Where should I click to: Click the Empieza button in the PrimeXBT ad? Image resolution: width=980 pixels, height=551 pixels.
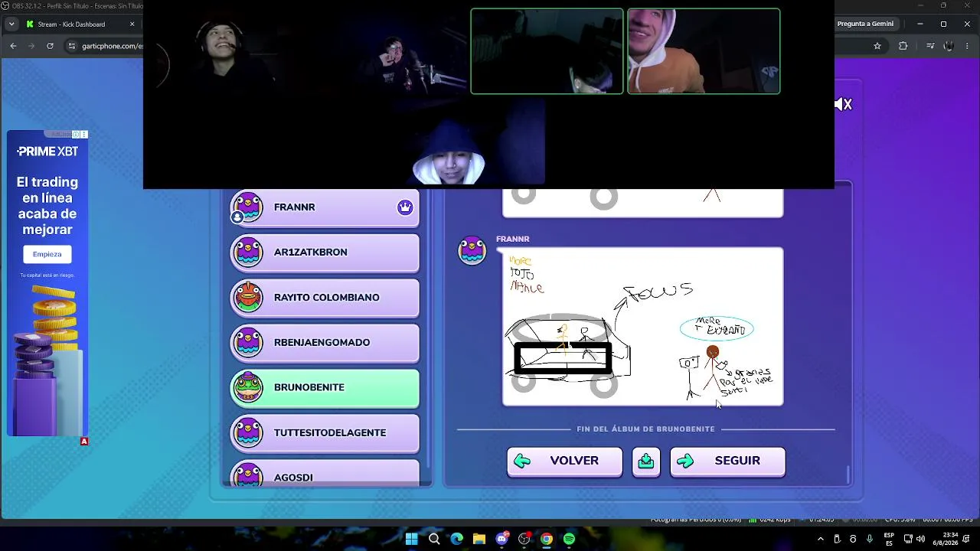click(47, 254)
